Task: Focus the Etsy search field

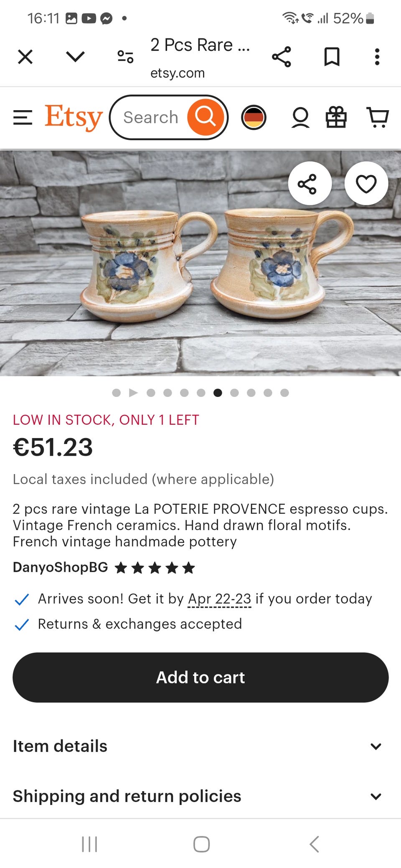Action: pyautogui.click(x=151, y=117)
